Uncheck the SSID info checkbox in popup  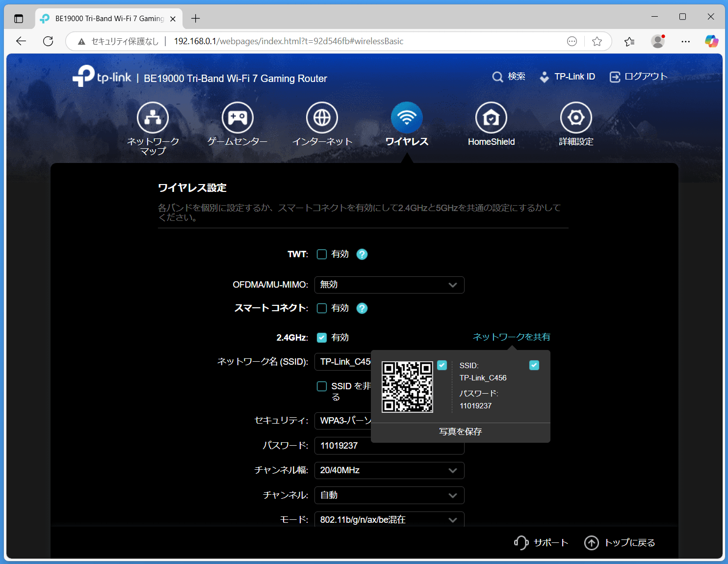pyautogui.click(x=534, y=365)
